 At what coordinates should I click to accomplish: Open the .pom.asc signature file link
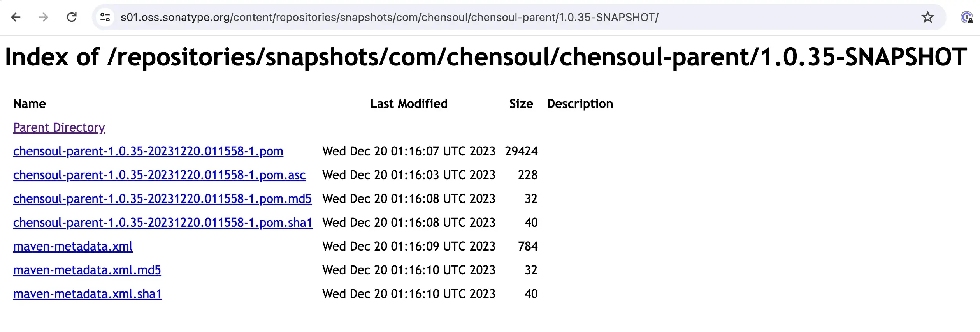click(160, 175)
